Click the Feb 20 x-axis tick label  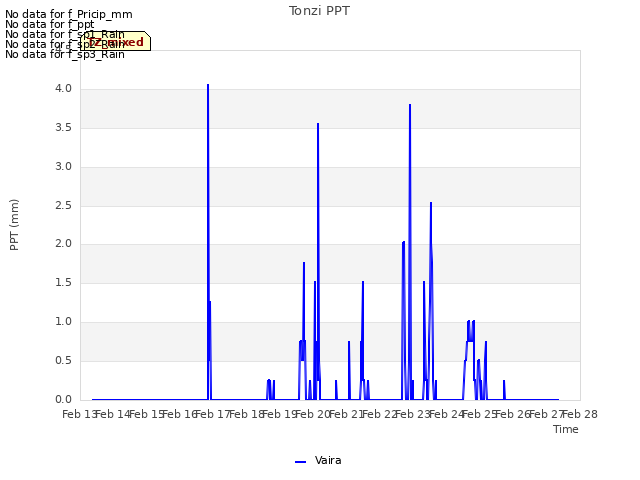(313, 415)
